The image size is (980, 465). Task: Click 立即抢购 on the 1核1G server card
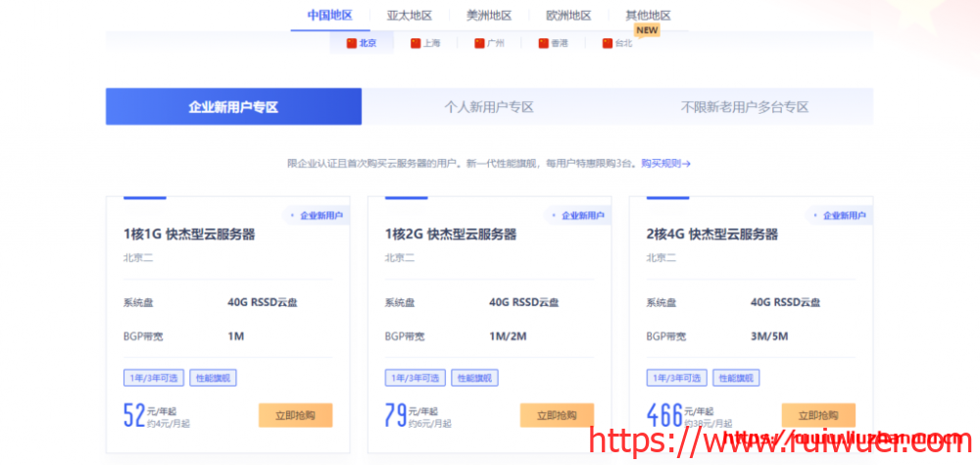click(x=295, y=415)
